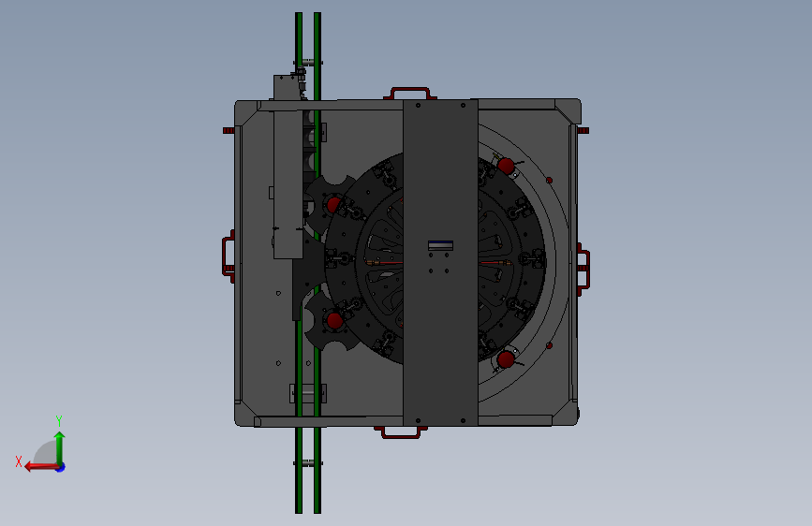Select the red handle on the top edge

coord(409,94)
